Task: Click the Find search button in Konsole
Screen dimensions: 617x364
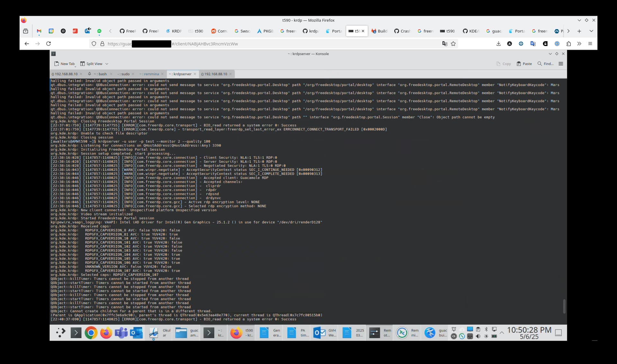Action: 545,64
